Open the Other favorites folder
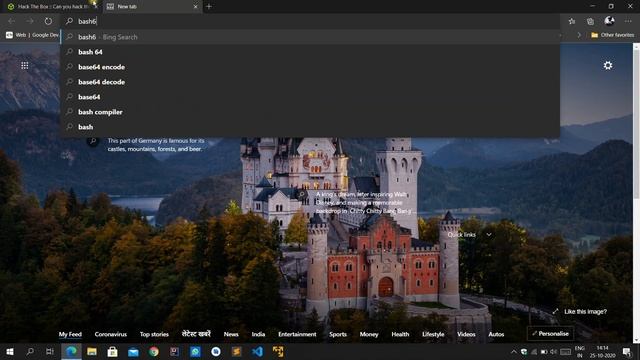Screen dimensions: 640x360 coord(613,35)
